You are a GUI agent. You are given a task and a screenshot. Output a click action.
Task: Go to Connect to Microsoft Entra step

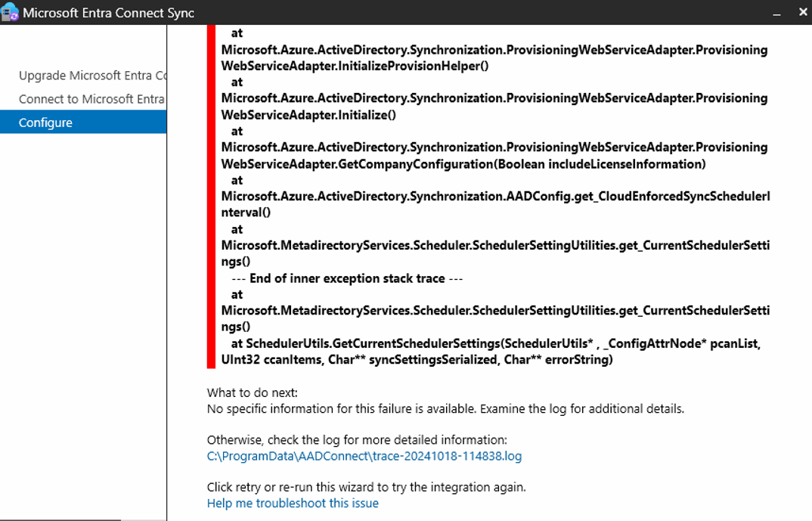pyautogui.click(x=91, y=99)
